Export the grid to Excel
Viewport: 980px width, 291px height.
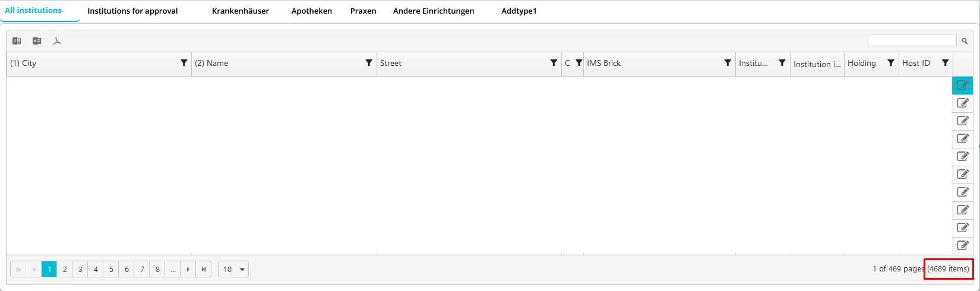tap(17, 41)
